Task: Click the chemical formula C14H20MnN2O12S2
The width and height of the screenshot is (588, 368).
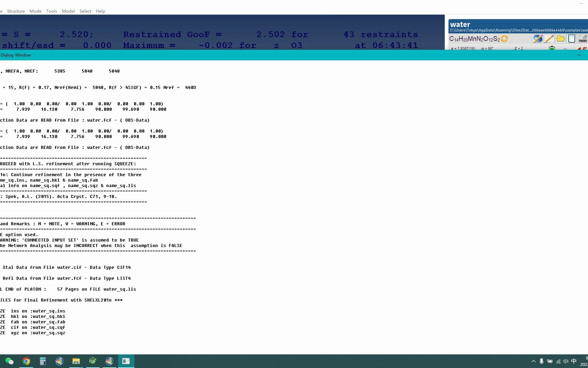Action: 475,39
